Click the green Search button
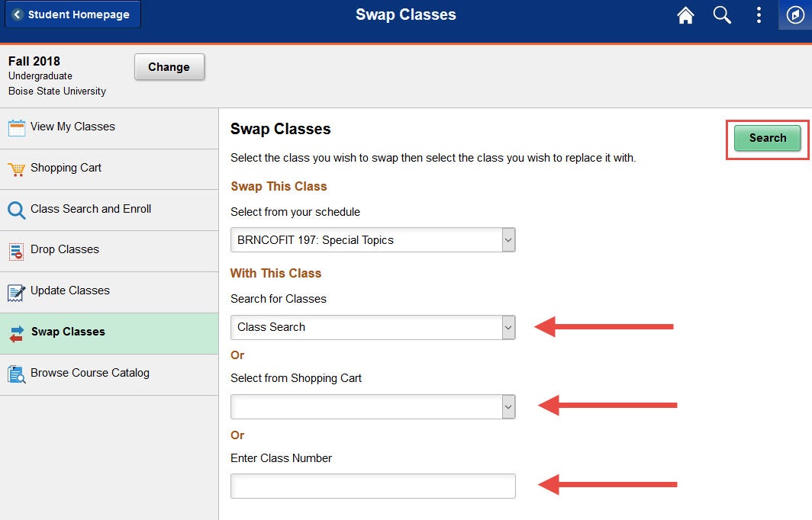This screenshot has height=520, width=812. click(x=768, y=138)
